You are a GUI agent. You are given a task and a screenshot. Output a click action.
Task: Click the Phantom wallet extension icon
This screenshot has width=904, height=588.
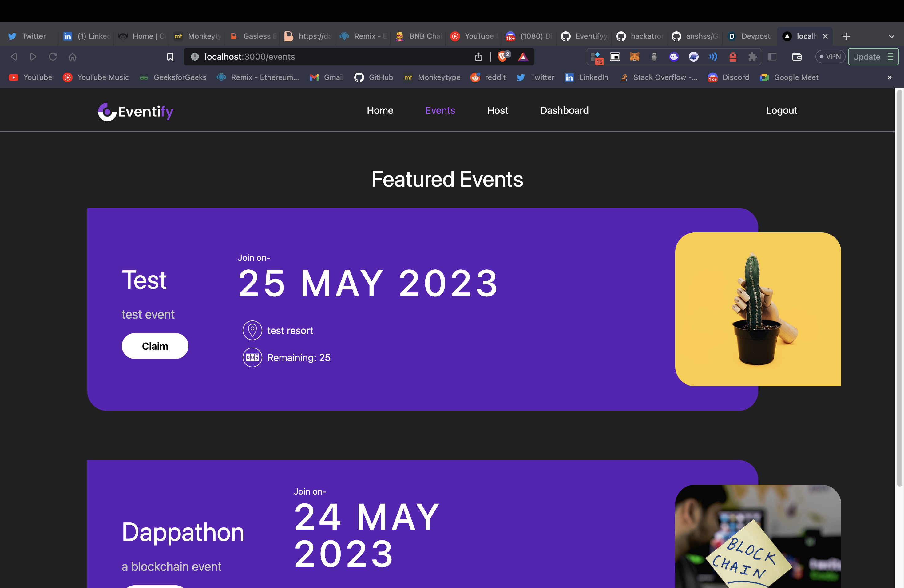(x=674, y=57)
